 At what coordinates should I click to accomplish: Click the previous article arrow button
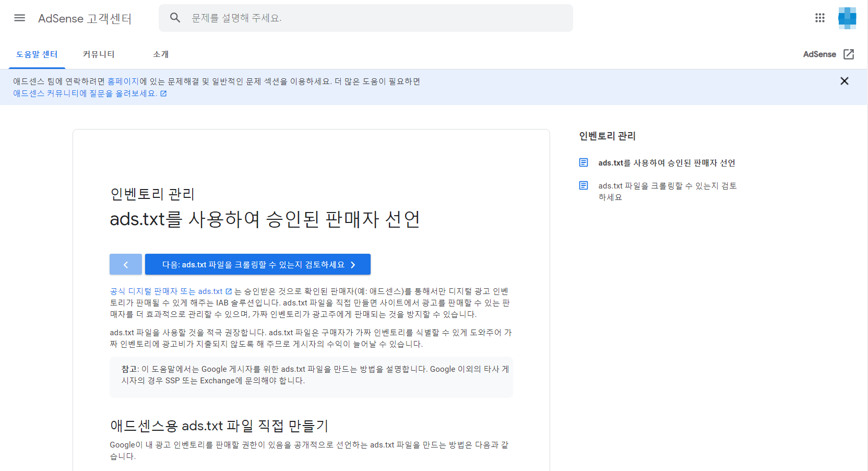click(x=126, y=264)
